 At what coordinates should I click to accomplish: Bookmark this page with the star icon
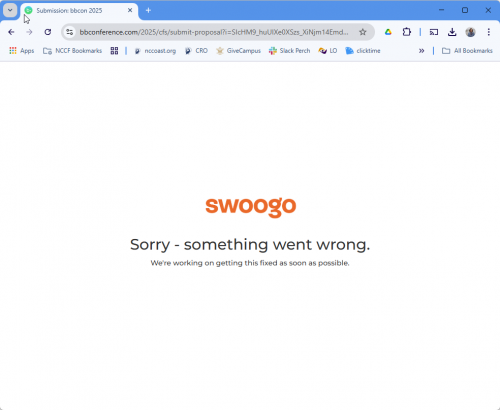[363, 32]
